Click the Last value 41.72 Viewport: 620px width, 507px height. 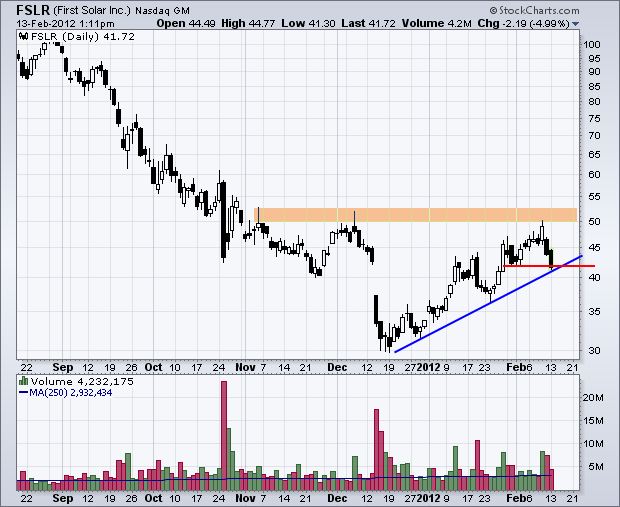(x=382, y=23)
